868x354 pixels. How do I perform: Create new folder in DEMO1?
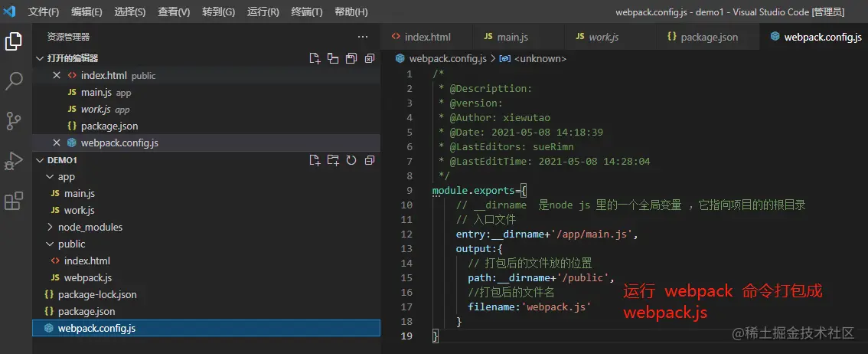(x=333, y=160)
